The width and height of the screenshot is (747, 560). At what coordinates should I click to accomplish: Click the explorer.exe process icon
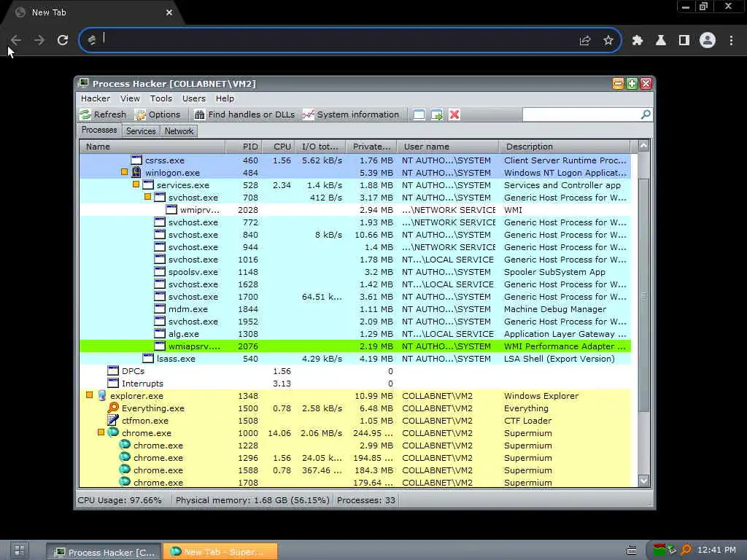[x=101, y=395]
